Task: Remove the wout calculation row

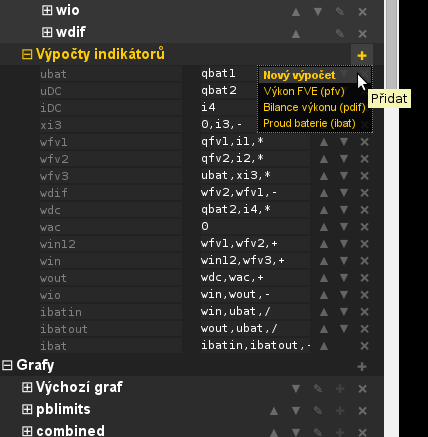Action: (x=365, y=278)
